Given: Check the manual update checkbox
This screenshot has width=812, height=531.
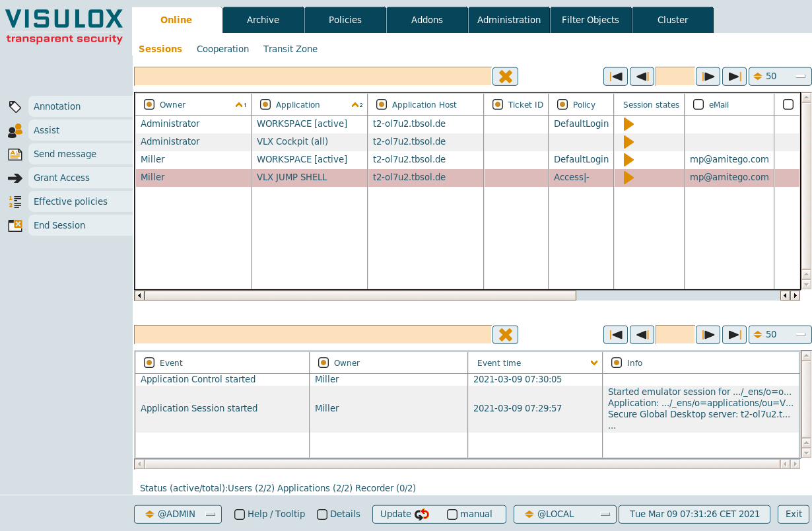Looking at the screenshot, I should 452,514.
